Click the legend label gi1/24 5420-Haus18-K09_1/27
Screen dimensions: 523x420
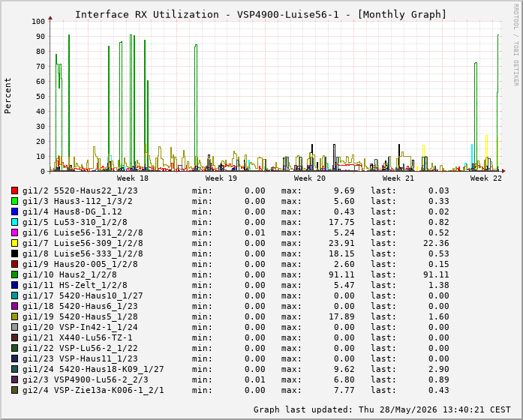pos(93,369)
